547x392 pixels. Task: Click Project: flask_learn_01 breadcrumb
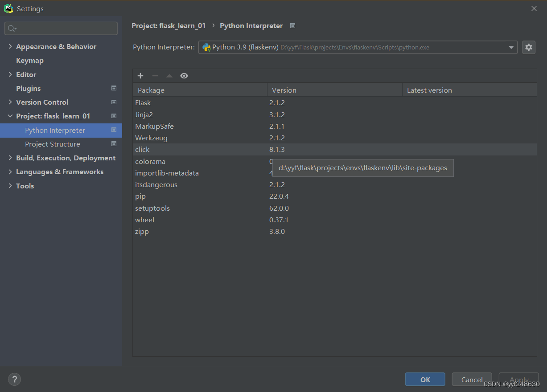coord(169,26)
